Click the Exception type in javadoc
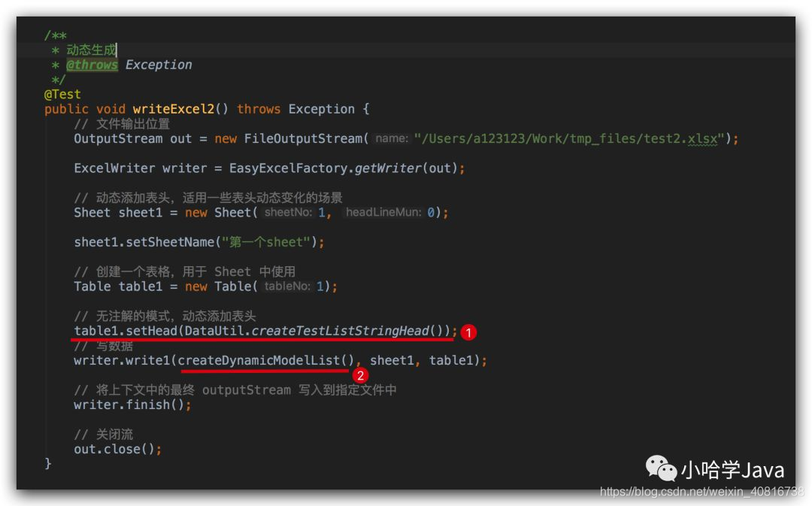This screenshot has width=812, height=506. point(159,65)
